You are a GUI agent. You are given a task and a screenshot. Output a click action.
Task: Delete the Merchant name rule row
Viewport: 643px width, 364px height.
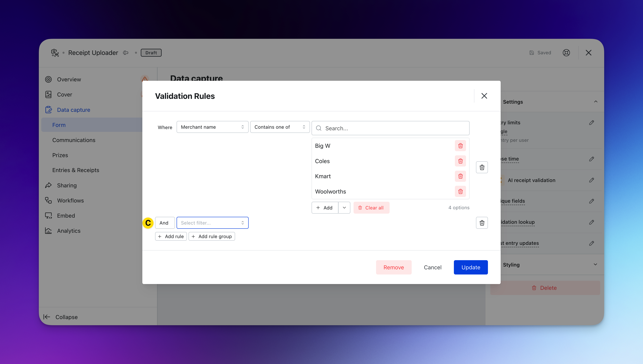tap(482, 167)
